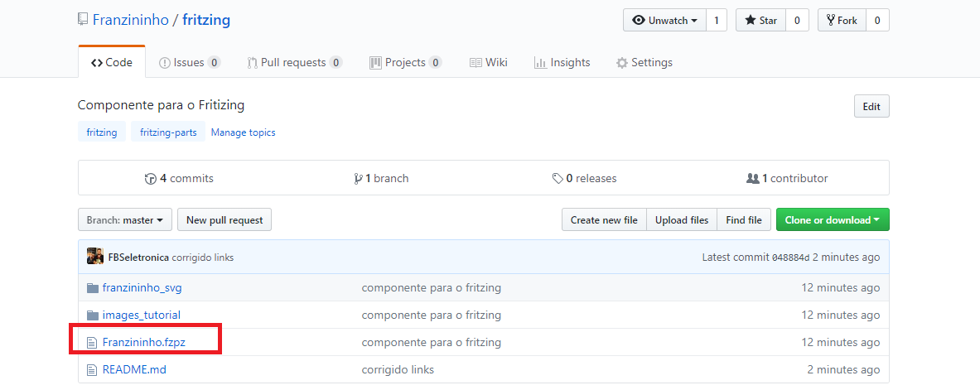The height and width of the screenshot is (390, 980).
Task: Click the file icon next to README.md
Action: click(x=92, y=369)
